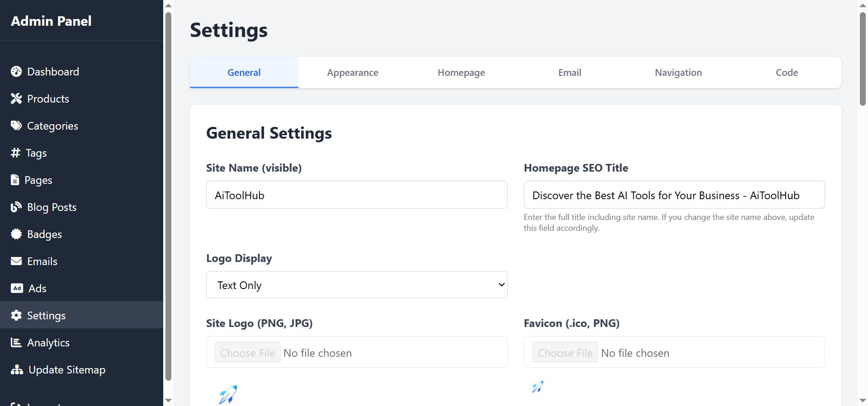Switch to the Appearance tab
The width and height of the screenshot is (868, 406).
(x=353, y=73)
